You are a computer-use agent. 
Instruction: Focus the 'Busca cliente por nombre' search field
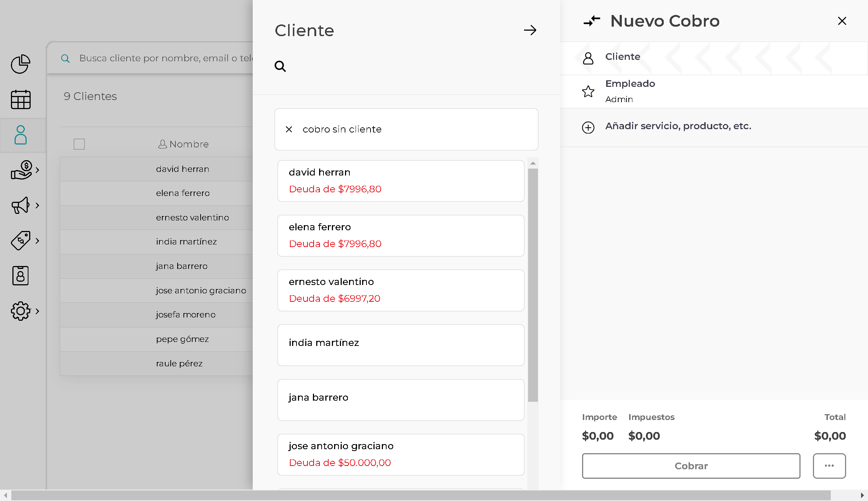[x=166, y=58]
